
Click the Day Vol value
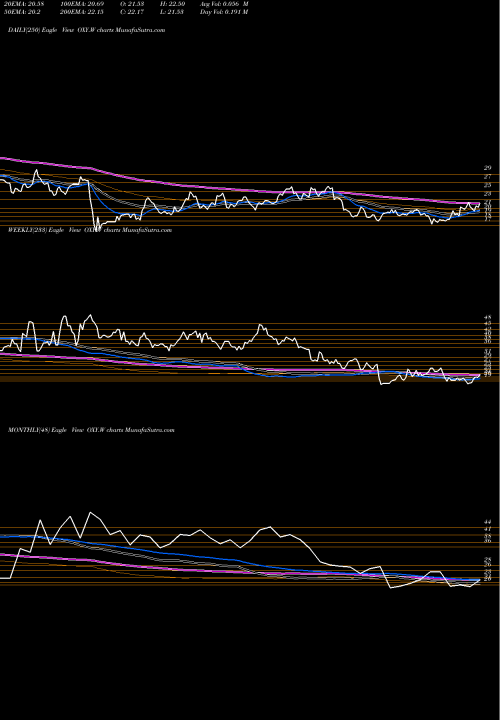(224, 12)
